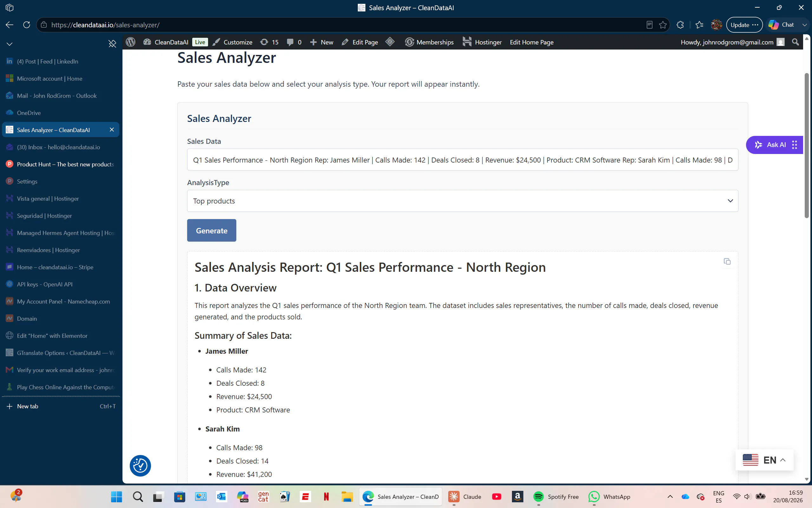Image resolution: width=812 pixels, height=508 pixels.
Task: Open Spotify Free from the taskbar
Action: tap(556, 497)
